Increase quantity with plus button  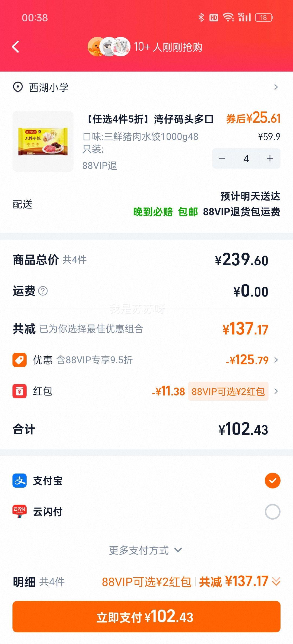pyautogui.click(x=270, y=159)
